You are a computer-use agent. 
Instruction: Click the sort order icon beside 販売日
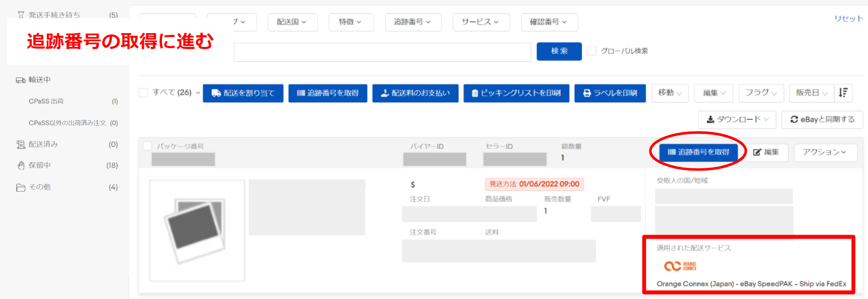click(x=843, y=93)
